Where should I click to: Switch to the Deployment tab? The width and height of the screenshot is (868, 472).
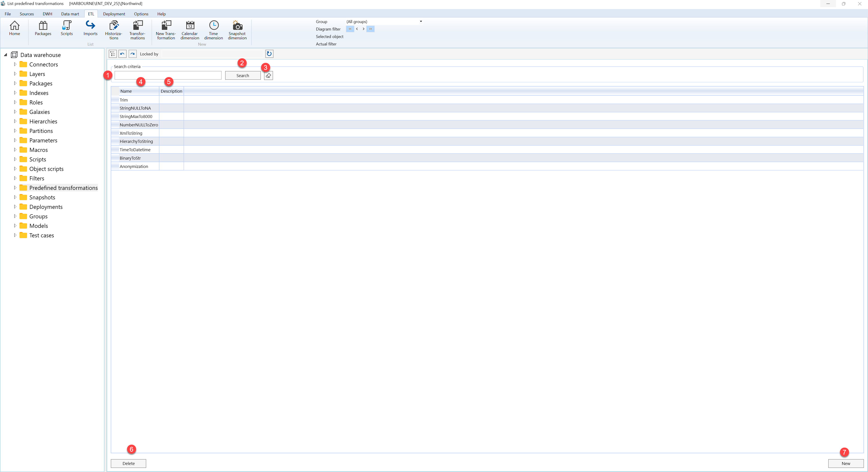(x=114, y=14)
